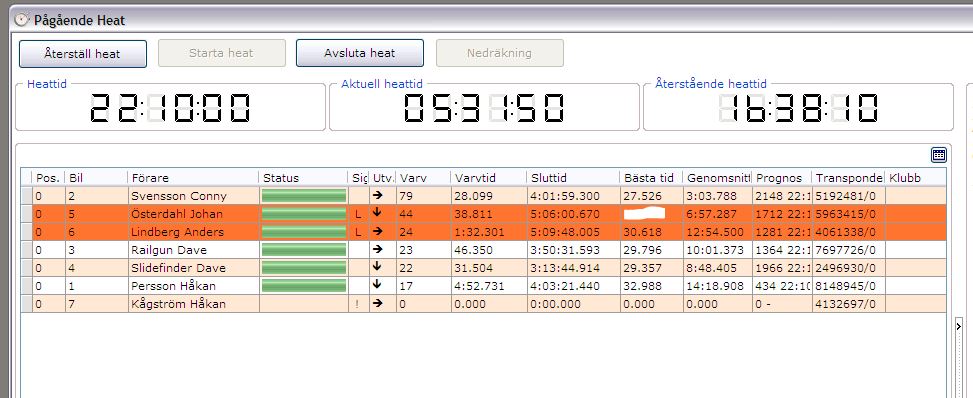Sort by Varv column header
Image resolution: width=973 pixels, height=398 pixels.
coord(424,178)
